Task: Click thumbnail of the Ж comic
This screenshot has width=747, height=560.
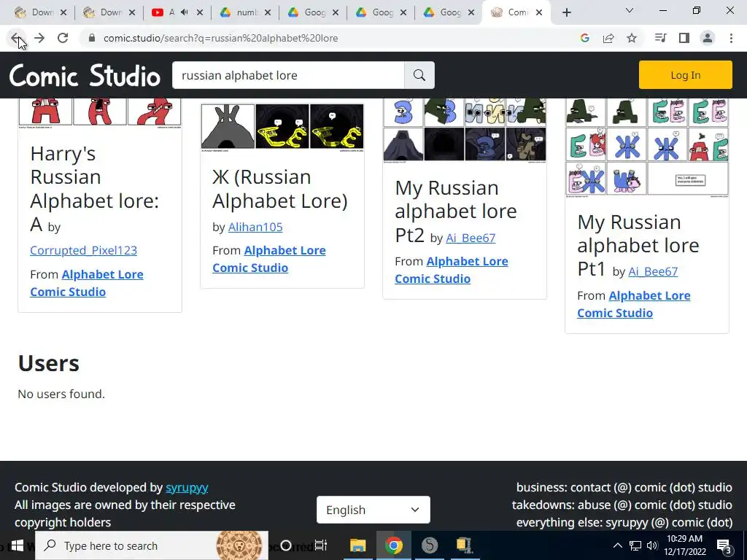Action: pyautogui.click(x=282, y=128)
